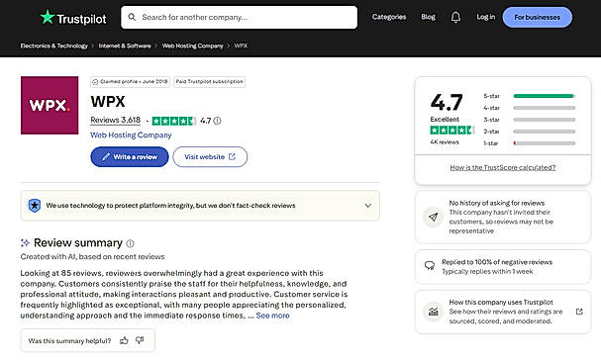This screenshot has height=364, width=601.
Task: Filter reviews by 1-star
Action: click(530, 143)
